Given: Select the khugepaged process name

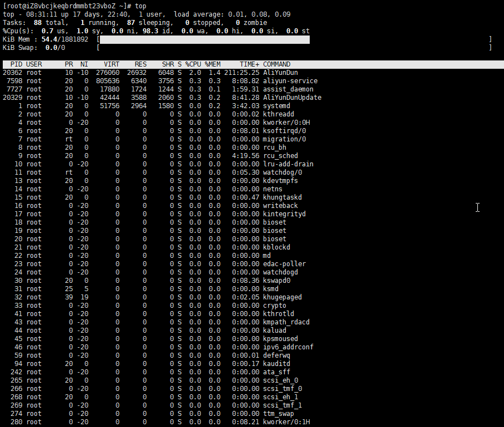Looking at the screenshot, I should click(283, 297).
